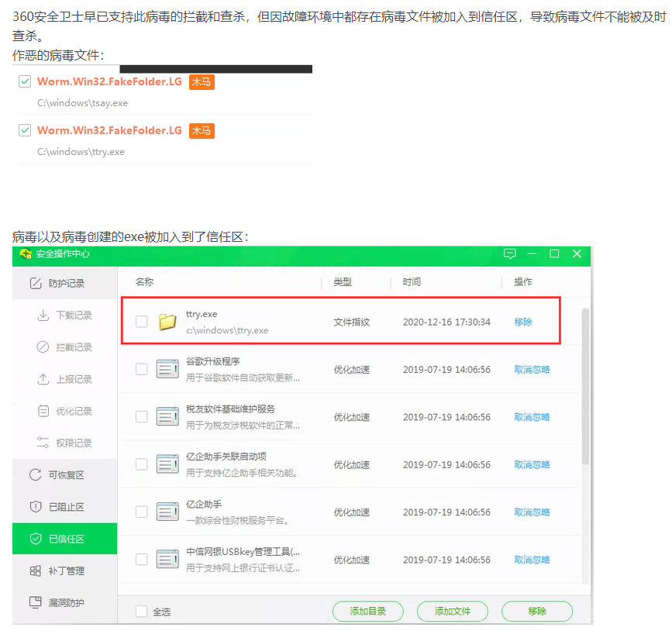This screenshot has height=631, width=672.
Task: Tick the checkbox for ttry.exe entry
Action: 141,322
